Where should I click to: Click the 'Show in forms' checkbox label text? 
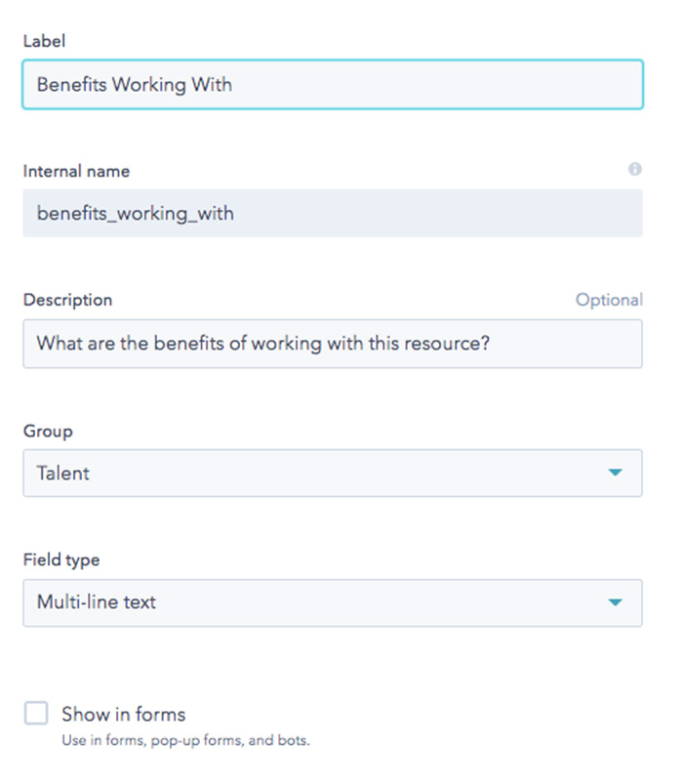tap(123, 714)
